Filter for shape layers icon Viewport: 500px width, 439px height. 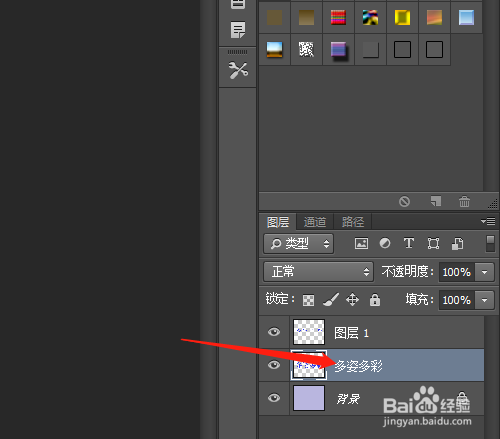(433, 243)
